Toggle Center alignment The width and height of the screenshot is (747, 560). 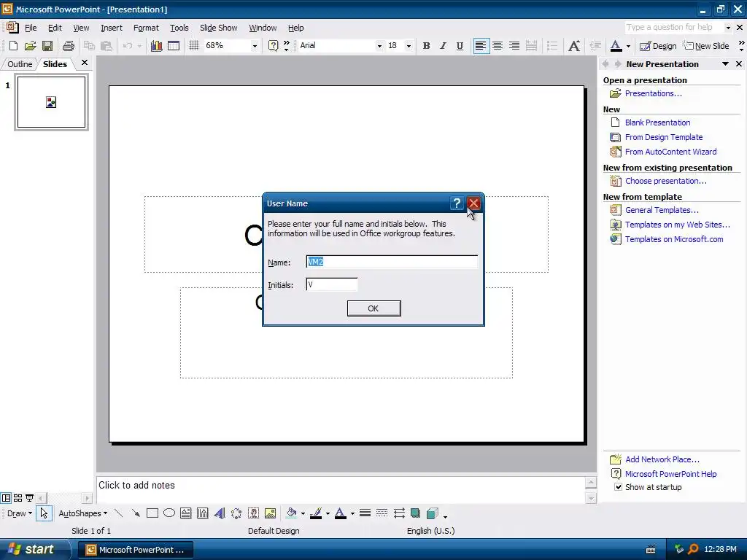point(498,46)
